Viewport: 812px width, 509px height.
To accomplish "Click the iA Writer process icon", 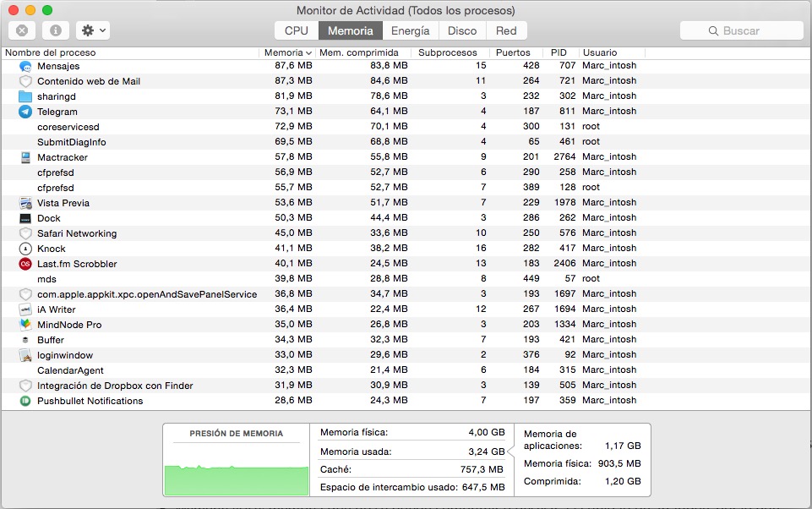I will 26,309.
